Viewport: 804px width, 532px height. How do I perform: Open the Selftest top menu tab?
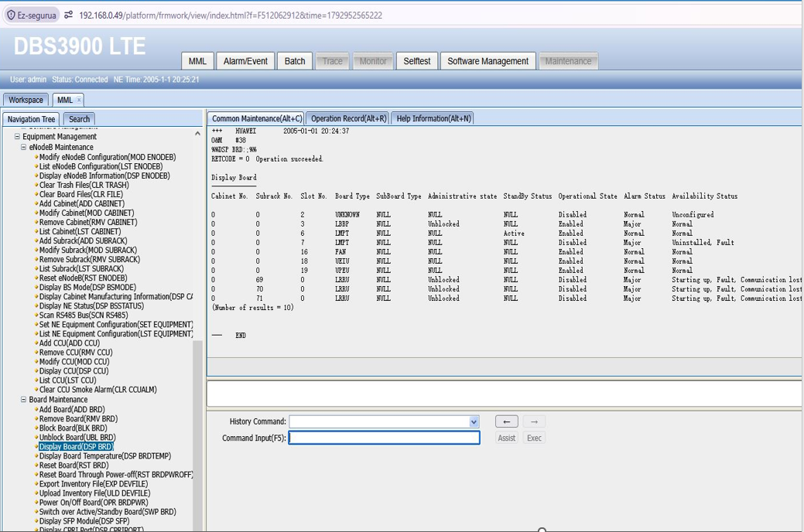click(x=417, y=61)
